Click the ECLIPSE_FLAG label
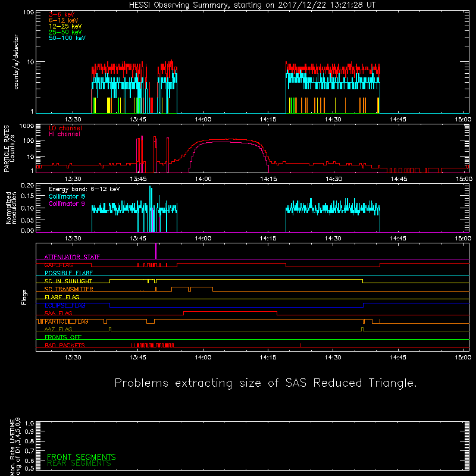This screenshot has height=476, width=476. coord(65,305)
